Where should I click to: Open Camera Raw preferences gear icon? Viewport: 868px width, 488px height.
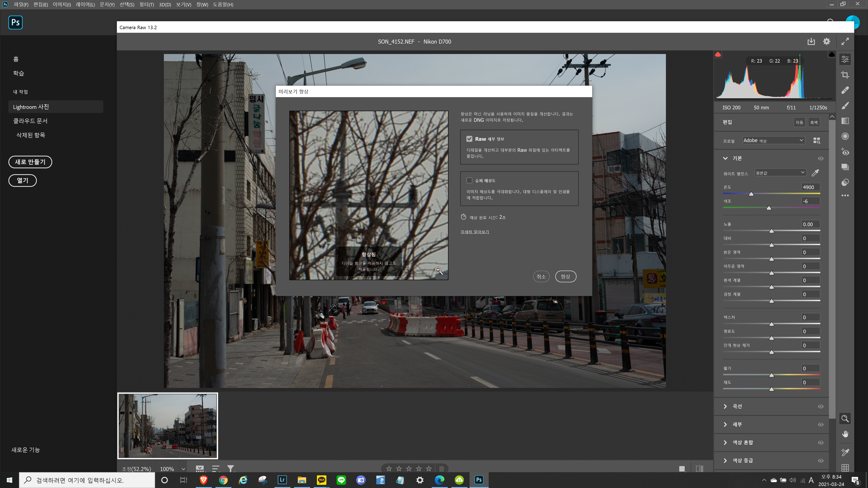coord(826,41)
